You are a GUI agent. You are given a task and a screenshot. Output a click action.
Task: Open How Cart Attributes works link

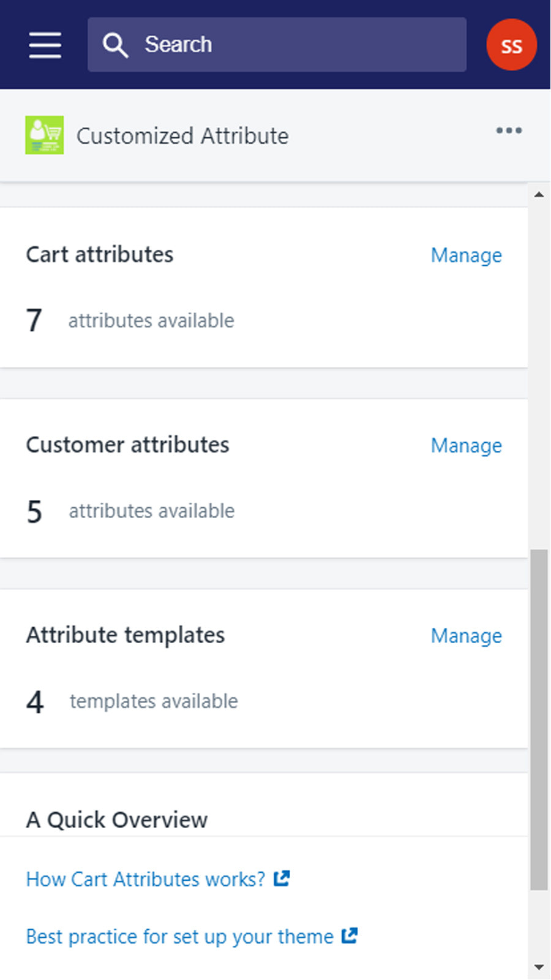(146, 880)
